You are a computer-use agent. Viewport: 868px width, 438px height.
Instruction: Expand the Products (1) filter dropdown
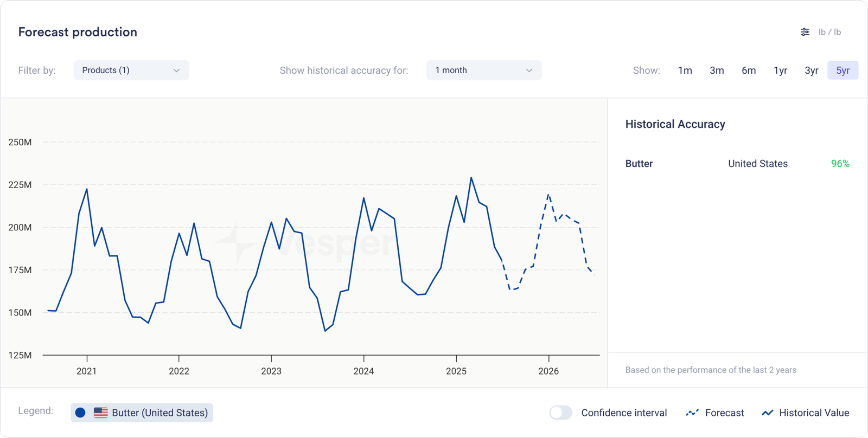click(131, 70)
